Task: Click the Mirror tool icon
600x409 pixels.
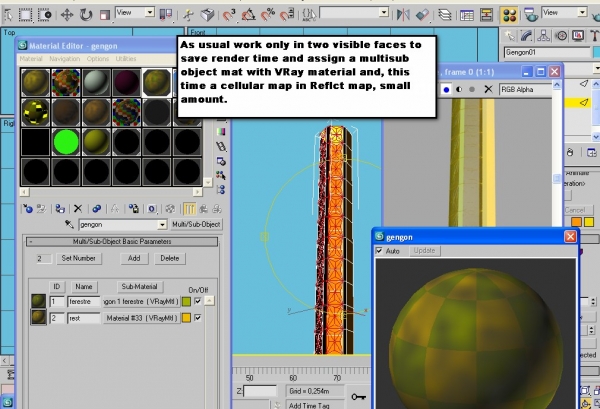Action: coord(403,15)
